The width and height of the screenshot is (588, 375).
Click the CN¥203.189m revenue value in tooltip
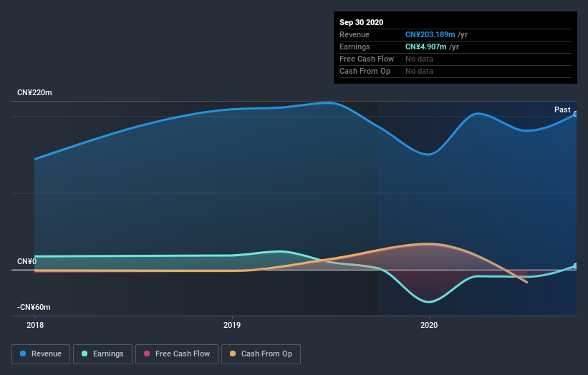click(430, 34)
